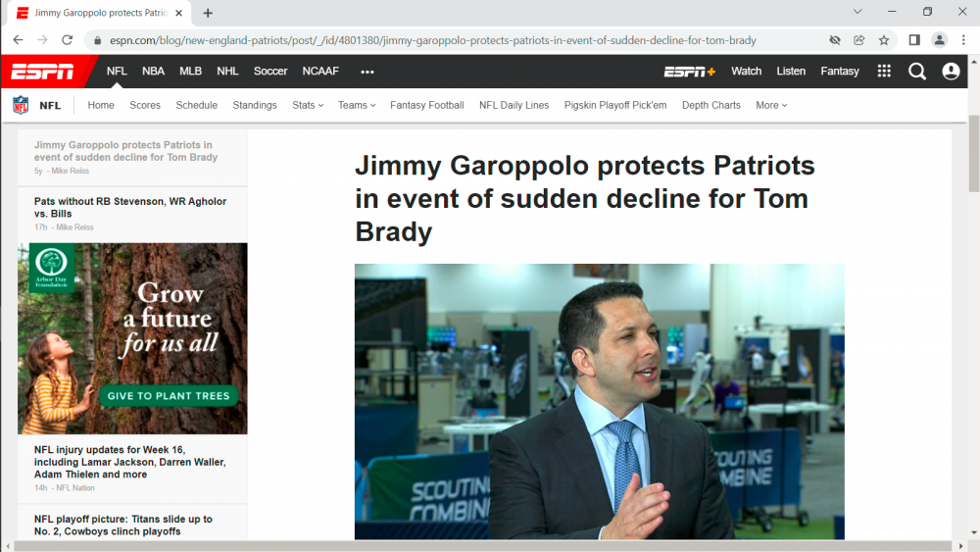Open the Fantasy Football tab
The width and height of the screenshot is (980, 552).
pos(426,105)
